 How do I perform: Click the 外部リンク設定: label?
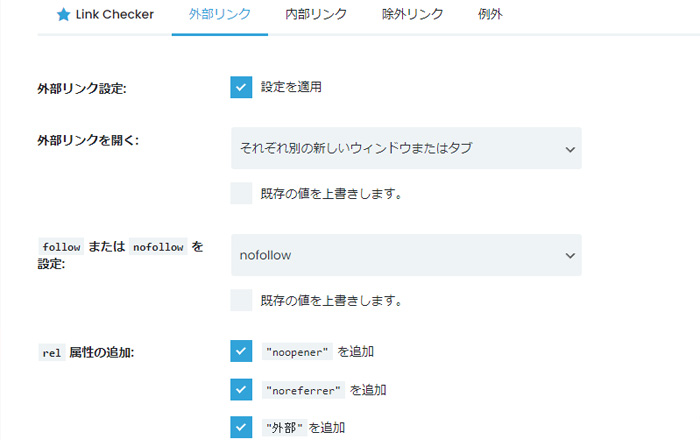coord(82,88)
